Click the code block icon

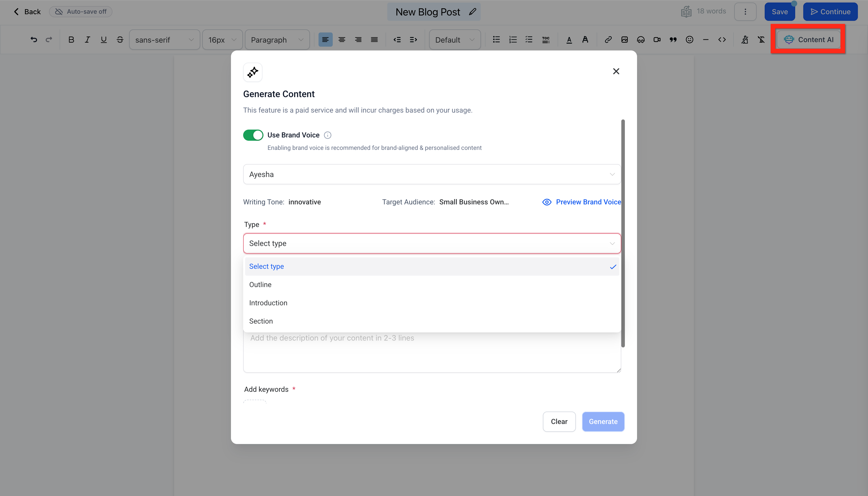(x=722, y=40)
